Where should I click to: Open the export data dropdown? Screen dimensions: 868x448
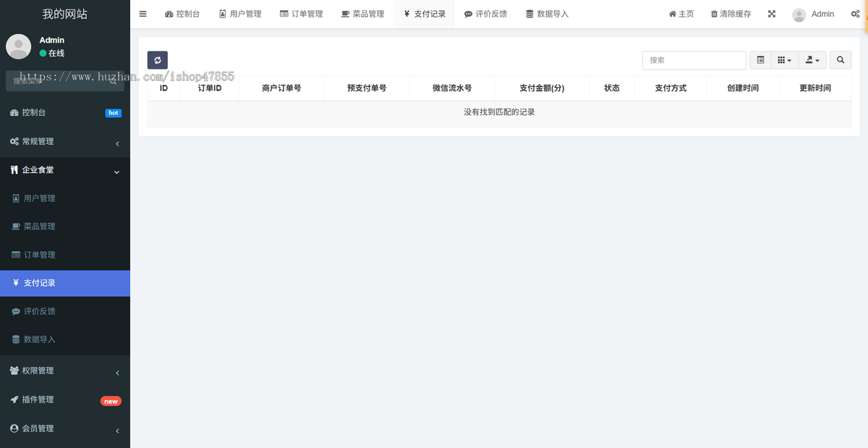click(x=812, y=60)
